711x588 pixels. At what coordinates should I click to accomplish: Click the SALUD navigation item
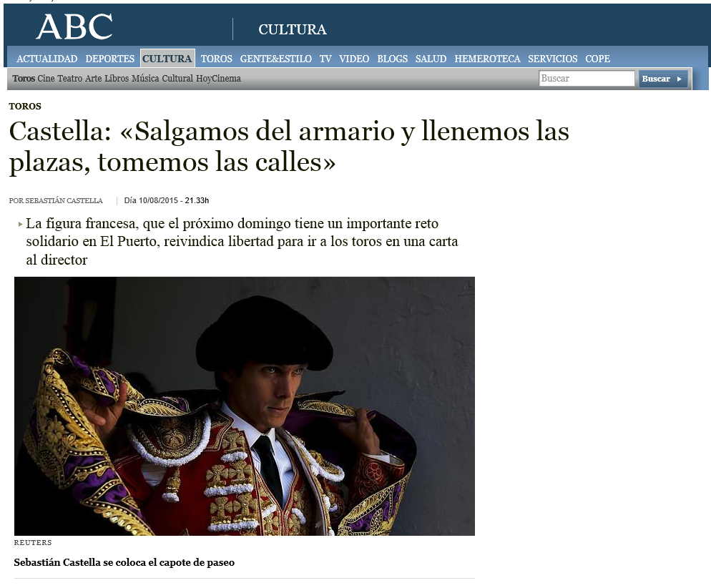(x=431, y=59)
